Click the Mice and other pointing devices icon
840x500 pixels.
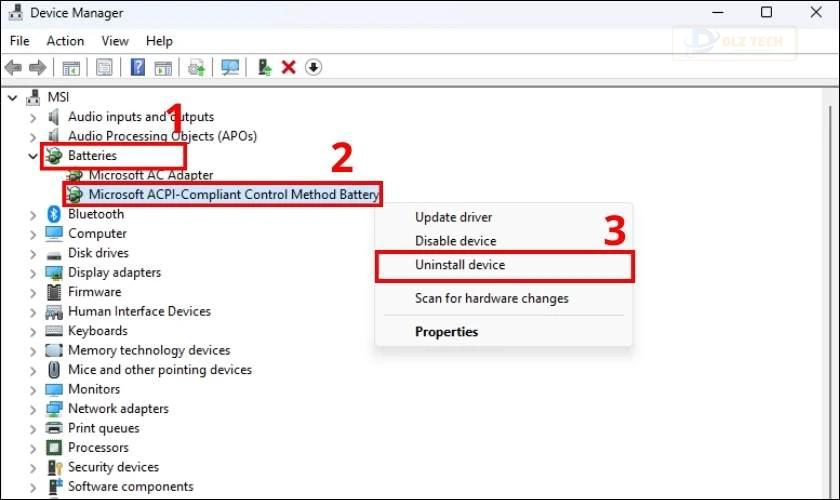click(54, 370)
